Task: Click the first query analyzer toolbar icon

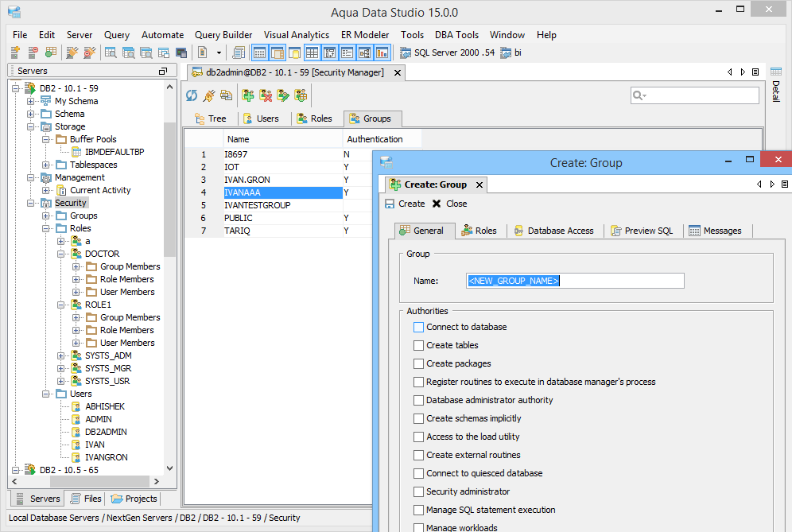Action: click(x=111, y=52)
